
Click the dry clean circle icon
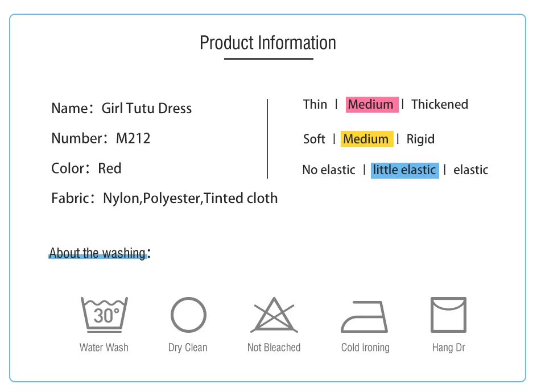click(188, 315)
